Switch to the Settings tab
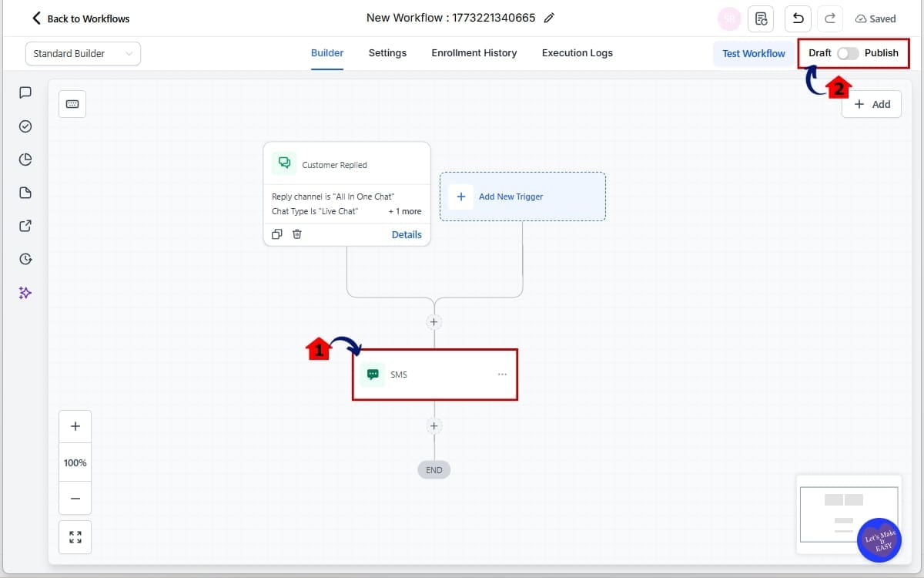This screenshot has height=578, width=924. coord(387,53)
